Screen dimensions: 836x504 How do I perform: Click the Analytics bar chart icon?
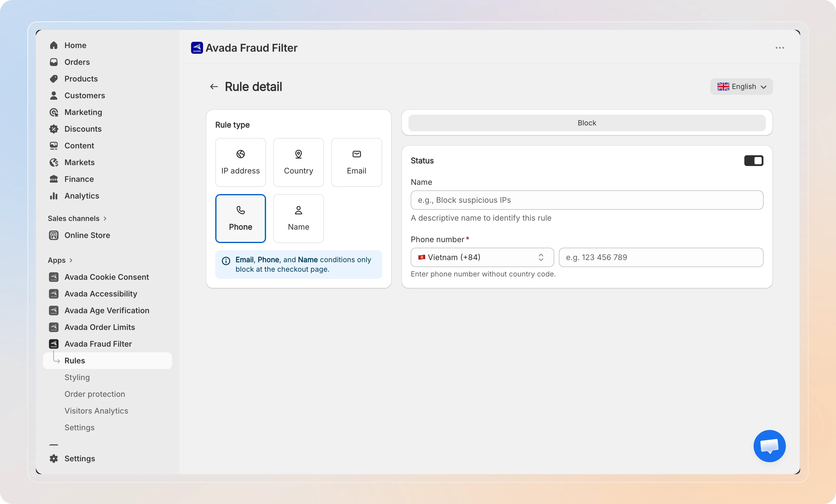pos(54,196)
